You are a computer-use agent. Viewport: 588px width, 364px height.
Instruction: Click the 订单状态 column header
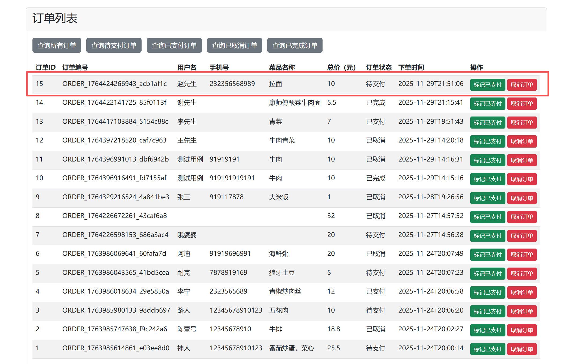pyautogui.click(x=379, y=67)
